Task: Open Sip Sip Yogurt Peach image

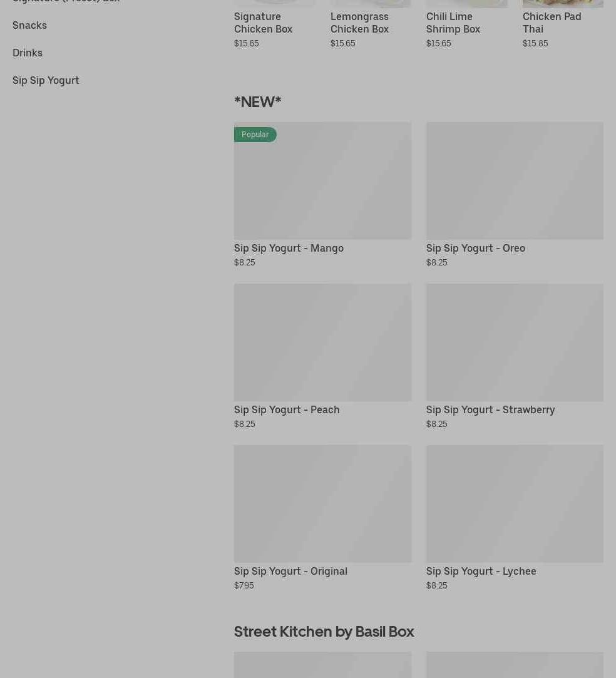Action: coord(322,342)
